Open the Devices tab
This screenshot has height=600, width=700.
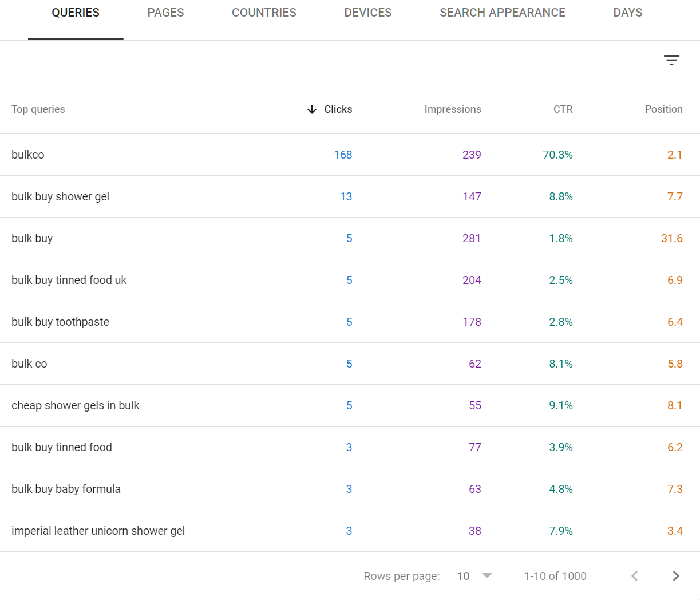(x=368, y=13)
